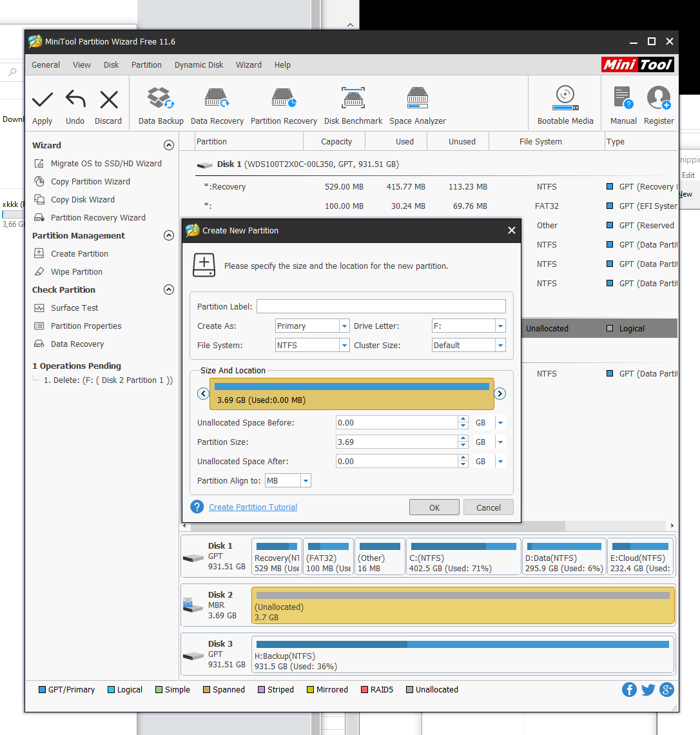Open the General menu
This screenshot has height=735, width=700.
[x=46, y=64]
